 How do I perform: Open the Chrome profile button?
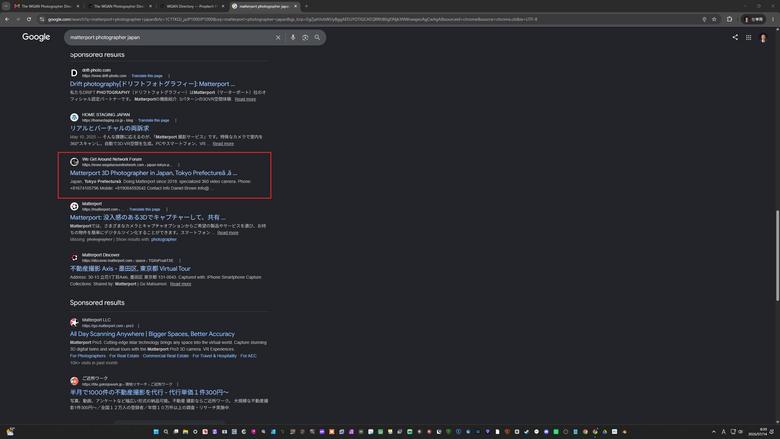coord(754,19)
